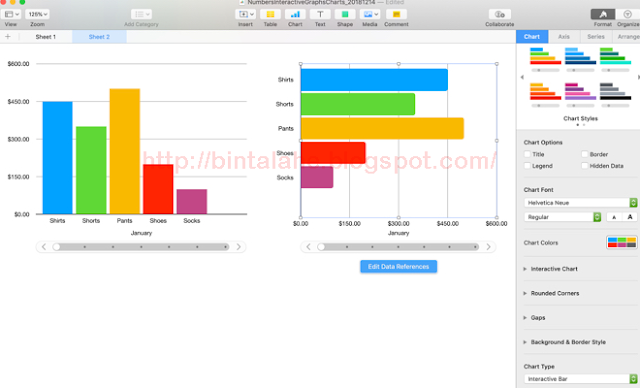640x388 pixels.
Task: Go to previous data set on right chart
Action: click(x=308, y=247)
